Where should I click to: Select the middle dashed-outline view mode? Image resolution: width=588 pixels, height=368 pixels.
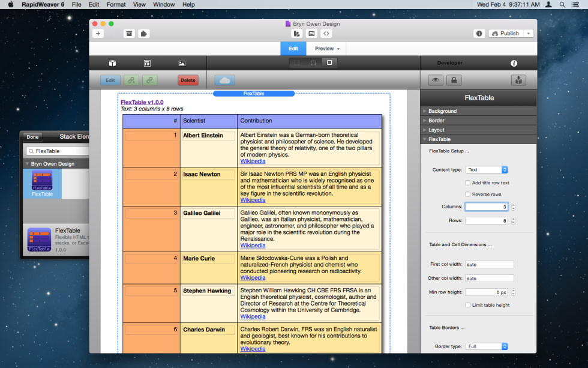(313, 62)
